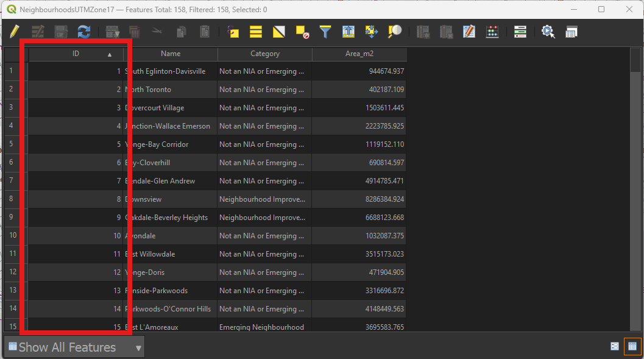Open the field calculator abacus icon
Viewport: 644px width, 359px height.
(492, 32)
